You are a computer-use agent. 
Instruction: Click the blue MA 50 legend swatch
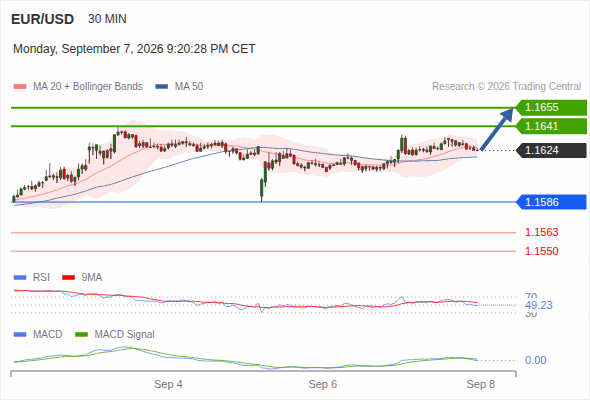pyautogui.click(x=162, y=87)
